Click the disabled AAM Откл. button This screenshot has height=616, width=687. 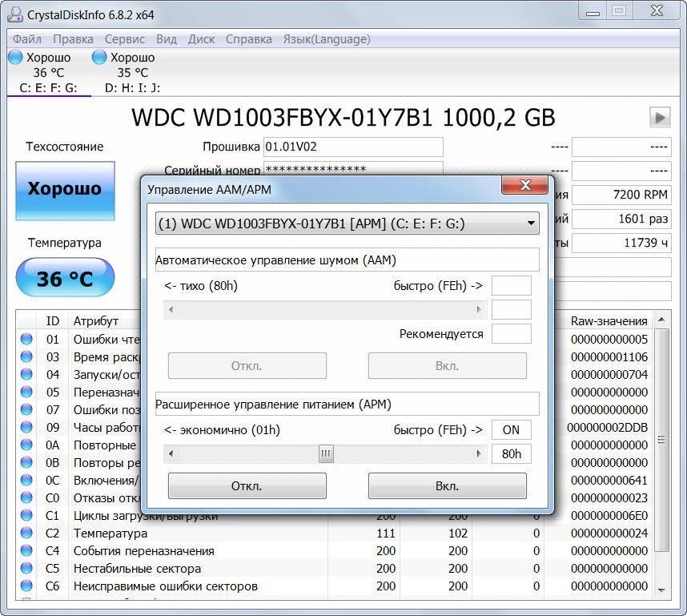pyautogui.click(x=247, y=365)
